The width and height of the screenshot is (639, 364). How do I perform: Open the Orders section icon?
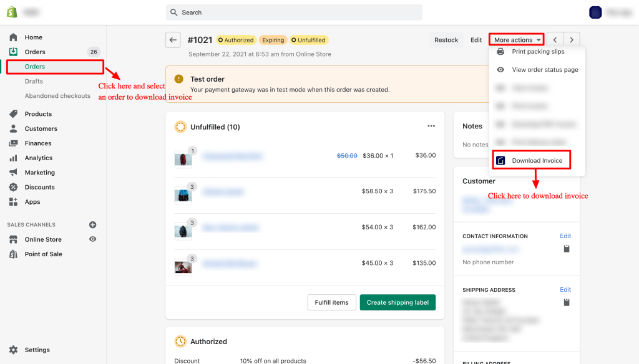(x=13, y=52)
